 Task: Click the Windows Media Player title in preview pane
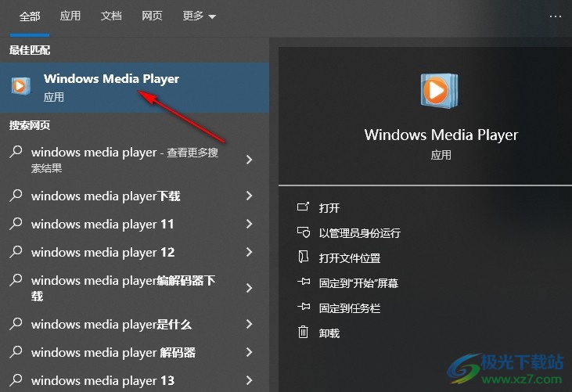point(441,135)
